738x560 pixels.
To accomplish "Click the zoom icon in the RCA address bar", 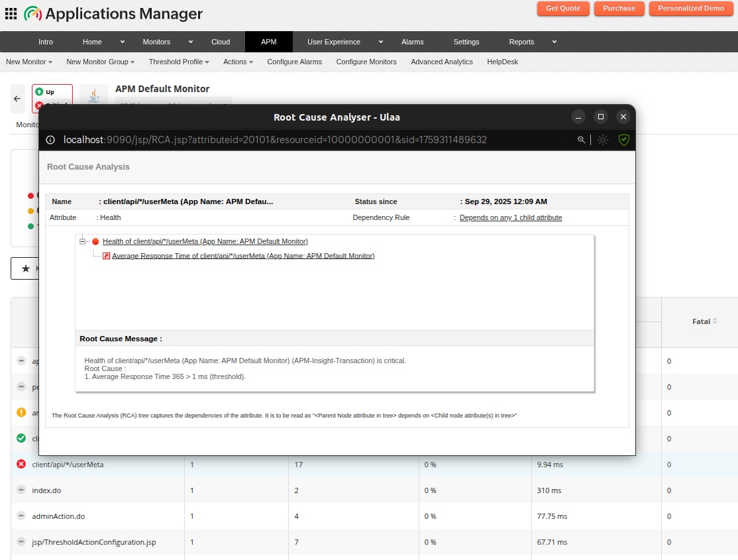I will point(582,140).
